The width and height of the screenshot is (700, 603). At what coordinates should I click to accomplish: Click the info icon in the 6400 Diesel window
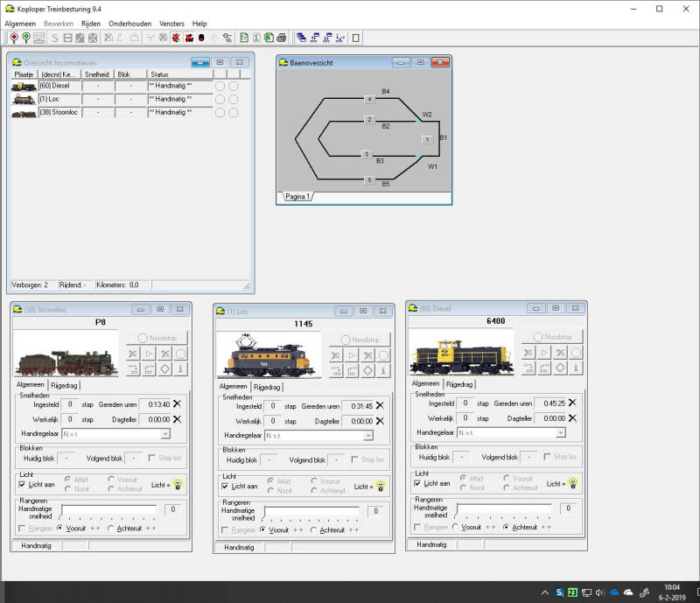pos(574,368)
